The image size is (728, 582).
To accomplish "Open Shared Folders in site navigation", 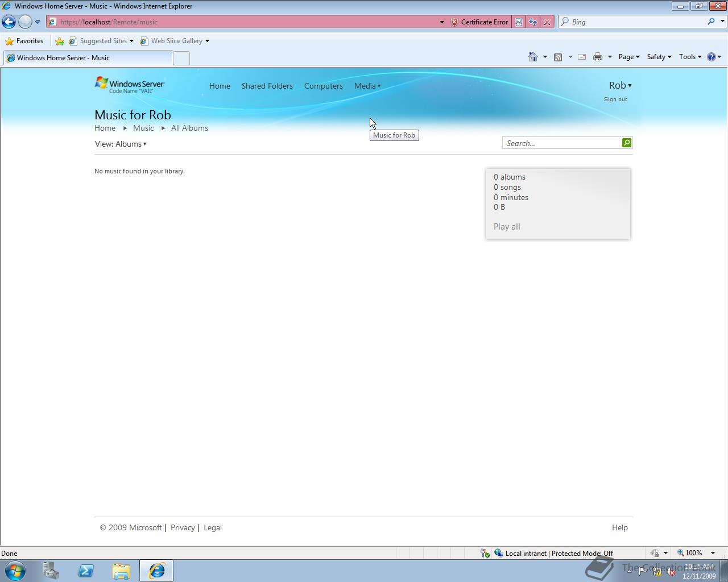I will click(x=267, y=86).
